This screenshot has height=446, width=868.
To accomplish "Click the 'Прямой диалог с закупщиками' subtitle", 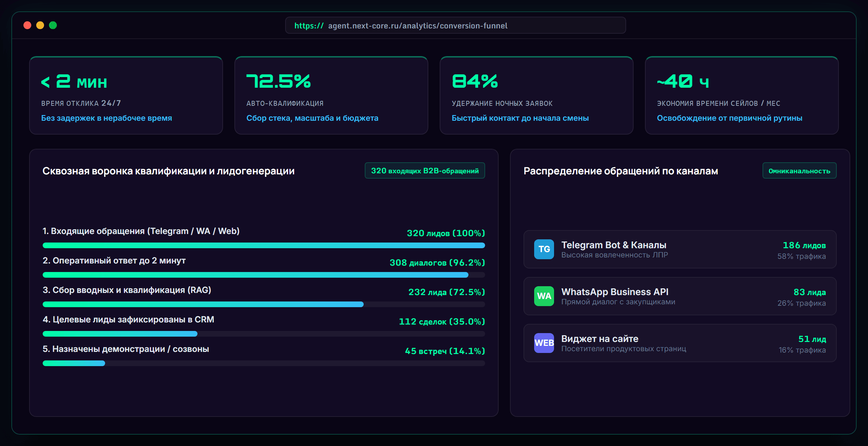I will (618, 302).
